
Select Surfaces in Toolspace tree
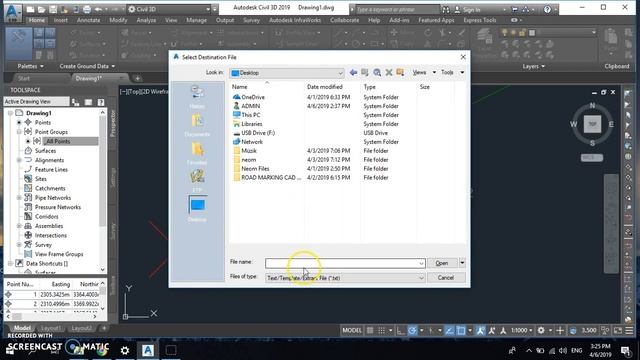coord(45,151)
